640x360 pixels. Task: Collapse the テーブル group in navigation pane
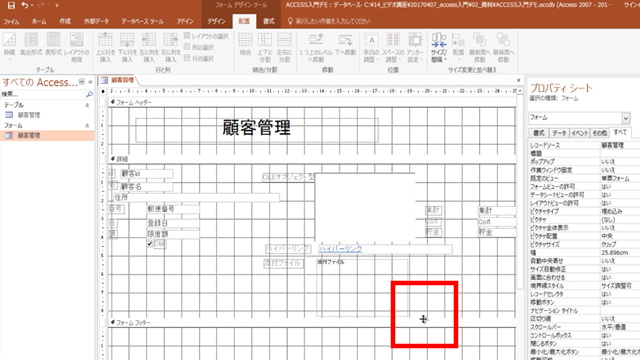pos(87,105)
